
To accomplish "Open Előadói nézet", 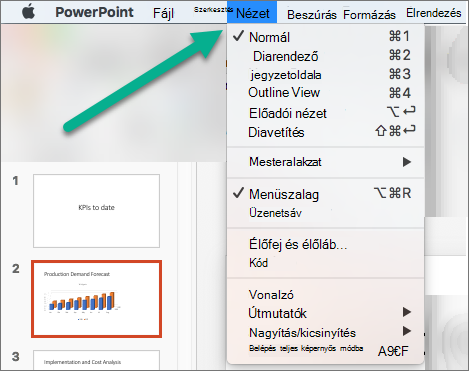I will pos(325,113).
